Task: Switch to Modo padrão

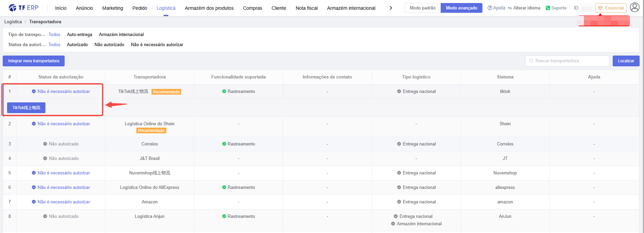Action: [422, 8]
